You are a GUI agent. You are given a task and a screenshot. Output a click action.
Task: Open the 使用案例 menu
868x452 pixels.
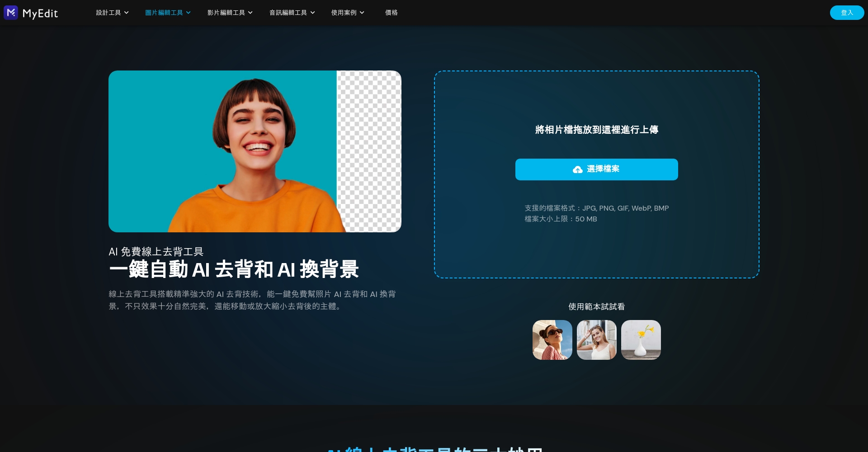point(344,13)
